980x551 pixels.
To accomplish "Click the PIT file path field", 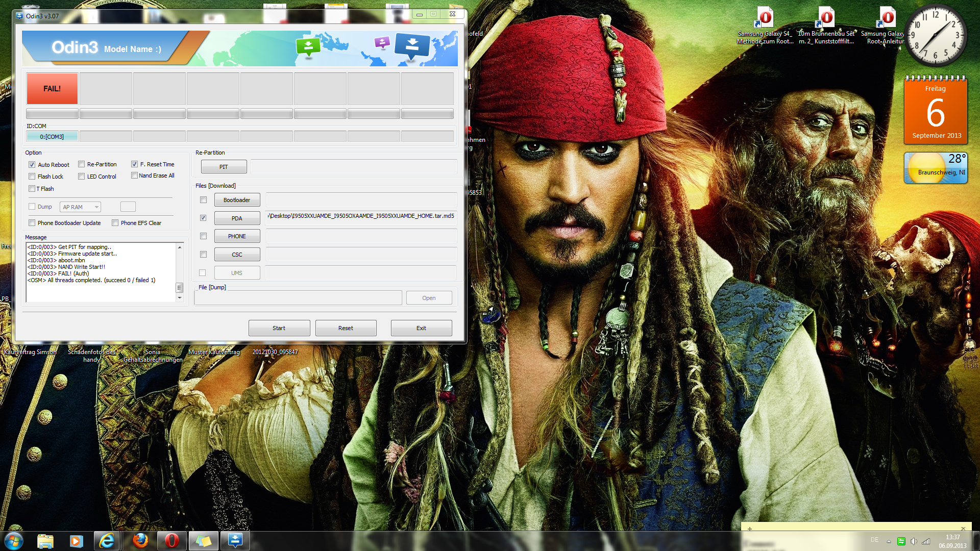I will [x=354, y=166].
